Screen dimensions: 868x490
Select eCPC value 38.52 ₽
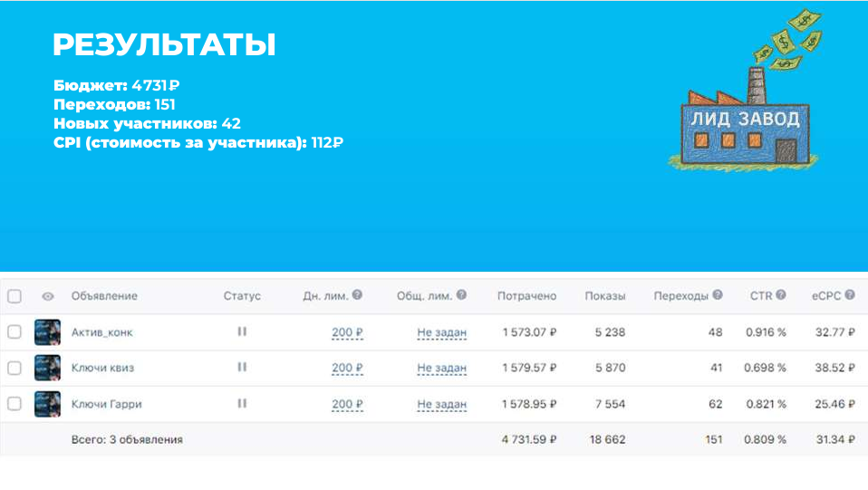pos(834,369)
